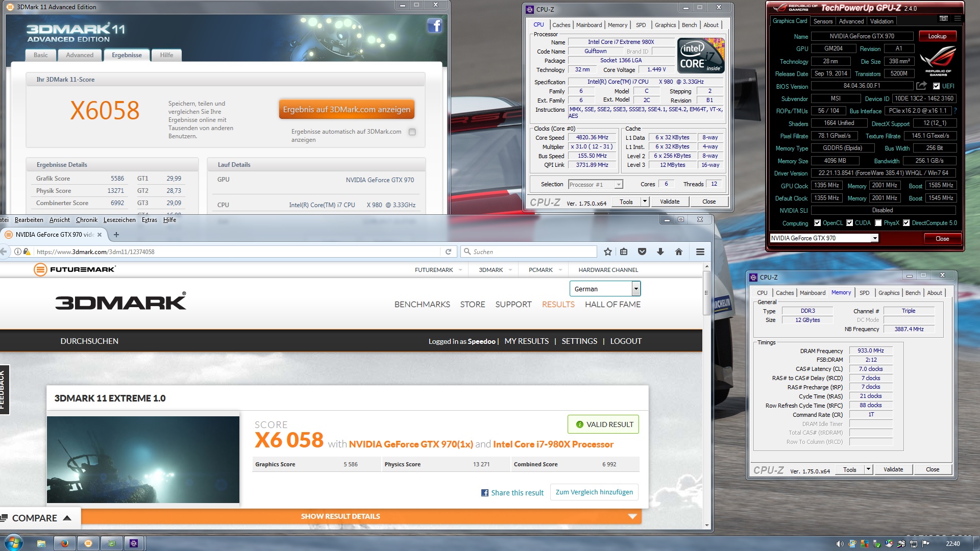Image resolution: width=980 pixels, height=551 pixels.
Task: Open Tools dropdown arrow in upper CPU-Z window
Action: pos(645,202)
